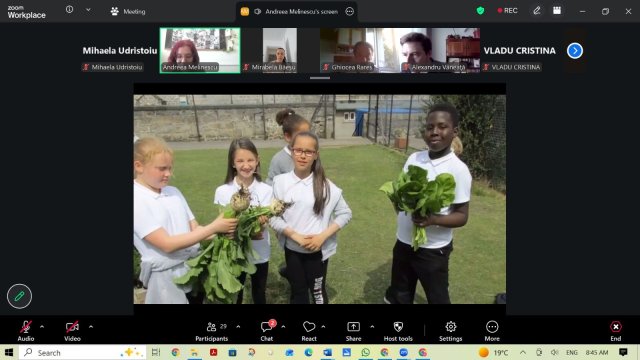Image resolution: width=640 pixels, height=360 pixels.
Task: Click the REC recording indicator
Action: [x=507, y=11]
